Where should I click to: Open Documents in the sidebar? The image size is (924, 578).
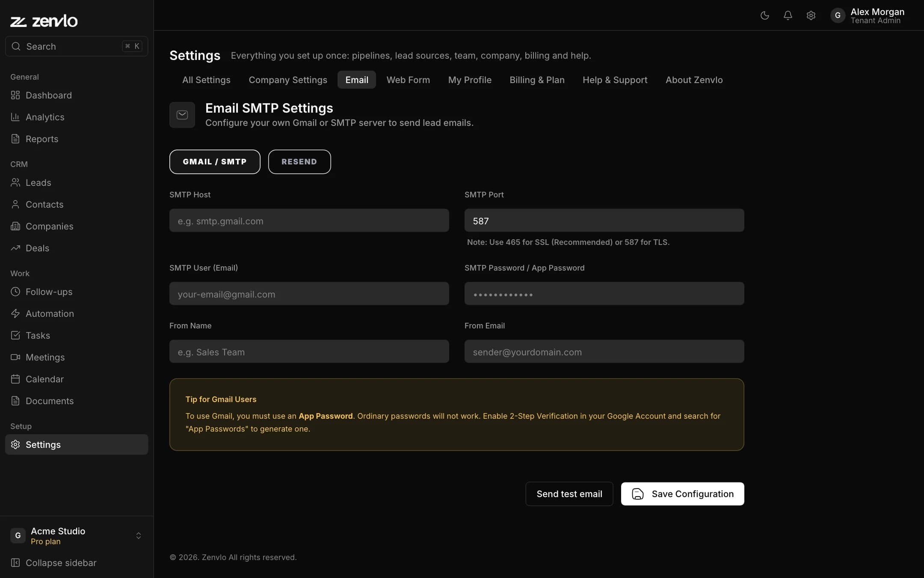click(x=77, y=401)
